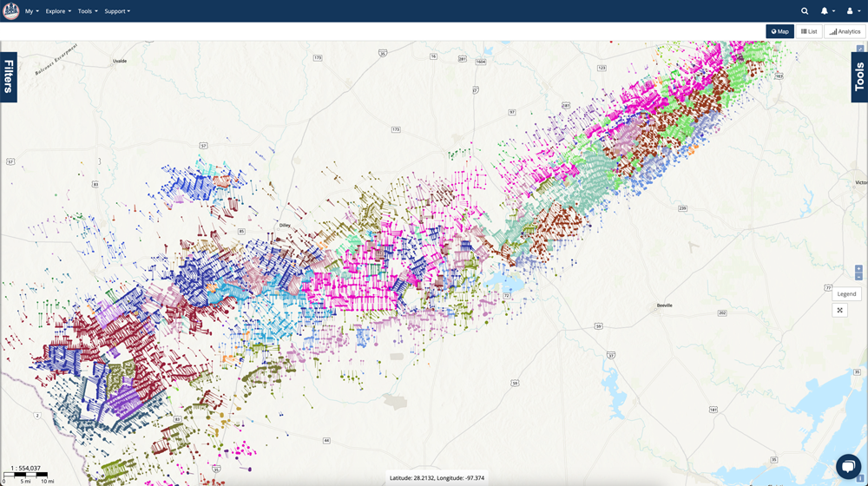Viewport: 868px width, 486px height.
Task: Zoom out the map with minus button
Action: 859,277
